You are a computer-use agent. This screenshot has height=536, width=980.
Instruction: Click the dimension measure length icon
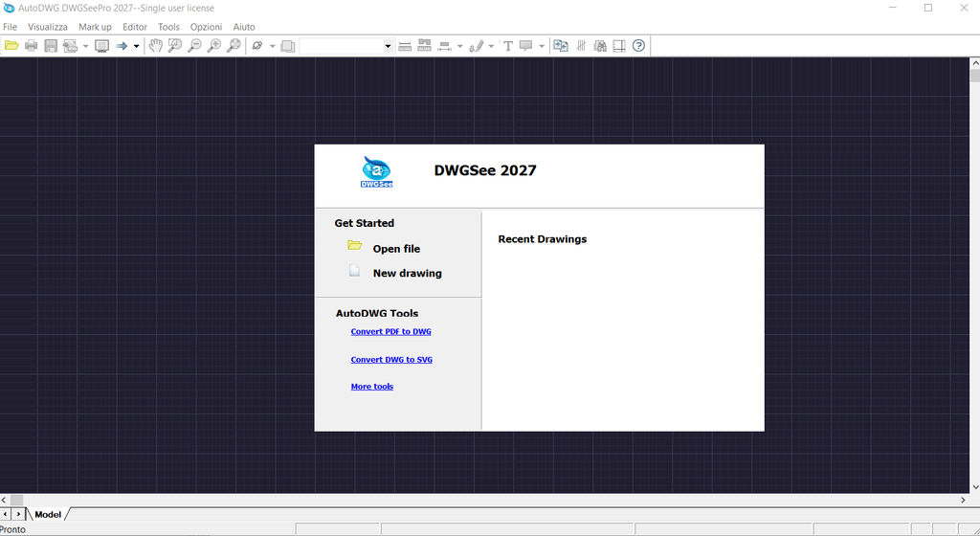point(444,46)
